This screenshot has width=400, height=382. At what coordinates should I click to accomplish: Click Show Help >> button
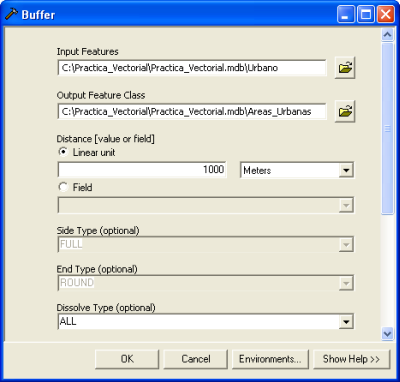pos(351,359)
